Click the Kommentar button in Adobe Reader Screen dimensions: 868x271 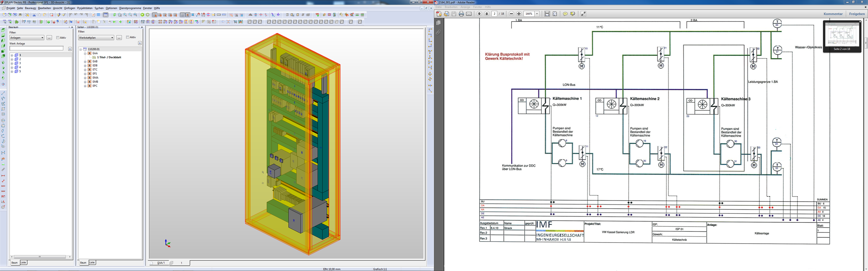(833, 14)
